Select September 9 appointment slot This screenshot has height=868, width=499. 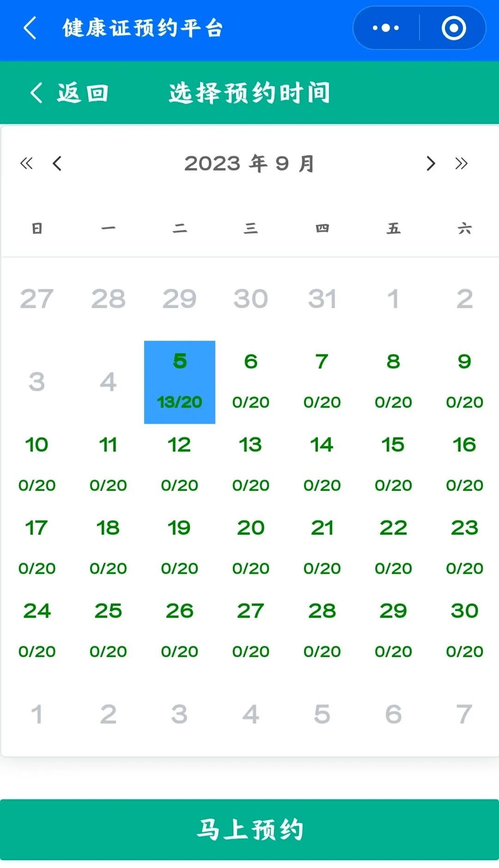[464, 382]
